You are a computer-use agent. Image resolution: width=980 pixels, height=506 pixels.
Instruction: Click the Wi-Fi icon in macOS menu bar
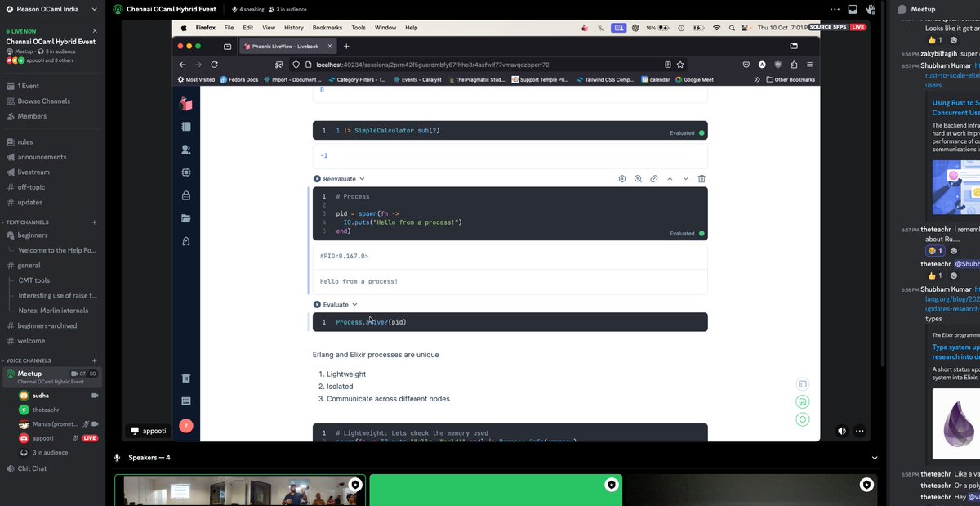click(x=717, y=27)
